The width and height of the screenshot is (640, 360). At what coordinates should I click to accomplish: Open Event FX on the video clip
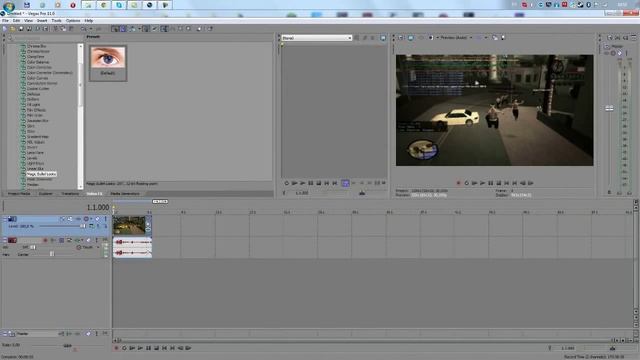[x=148, y=229]
